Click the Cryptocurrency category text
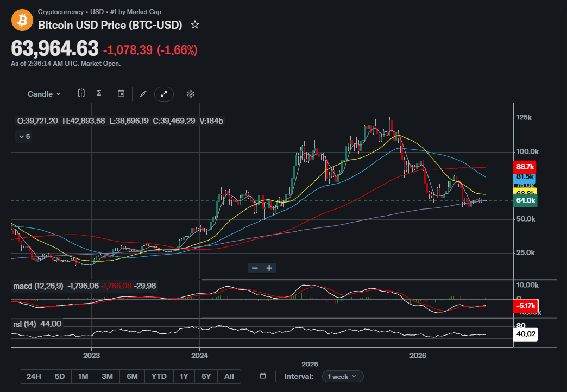The height and width of the screenshot is (392, 567). pyautogui.click(x=61, y=12)
